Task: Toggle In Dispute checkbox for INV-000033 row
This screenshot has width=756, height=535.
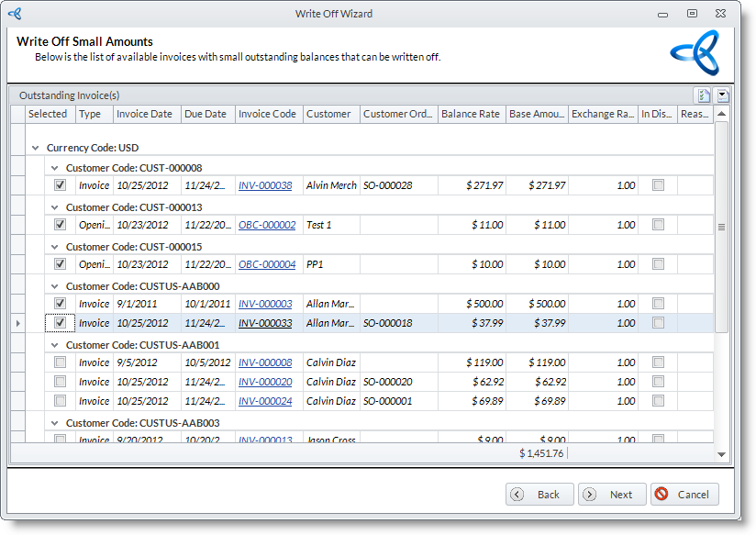Action: point(658,323)
